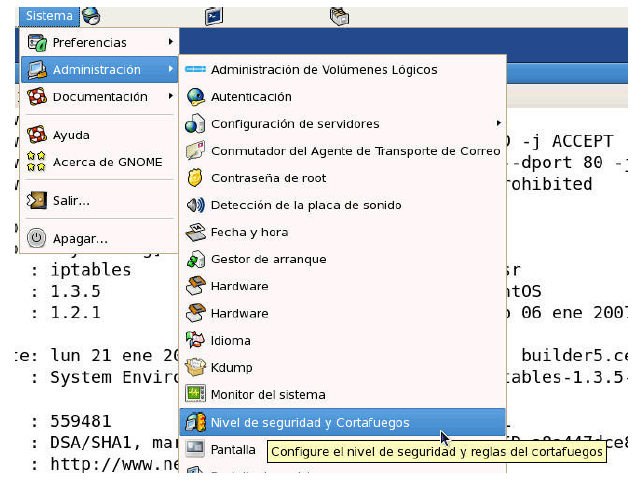Open Detección de la placa de sonido
Screen dimensions: 637x482
pos(305,205)
